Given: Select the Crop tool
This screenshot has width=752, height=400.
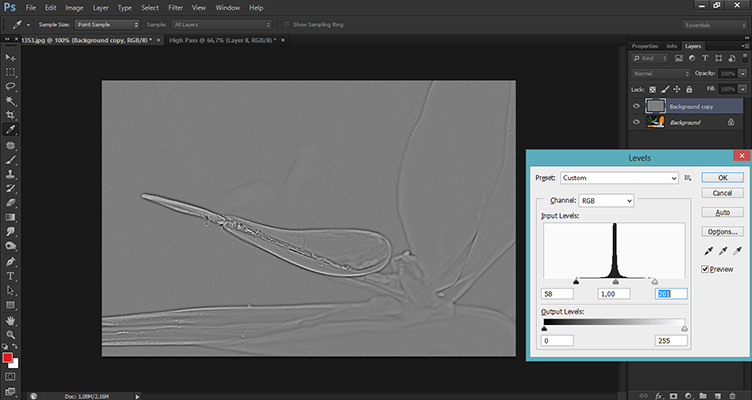Looking at the screenshot, I should point(10,115).
